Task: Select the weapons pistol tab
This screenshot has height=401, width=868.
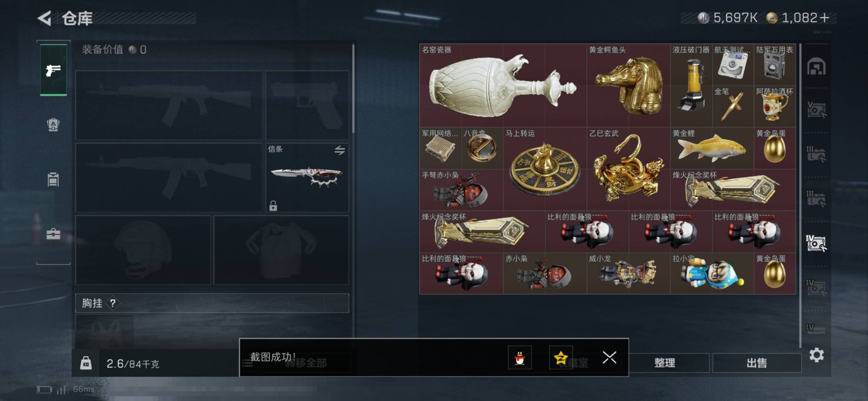Action: 53,70
